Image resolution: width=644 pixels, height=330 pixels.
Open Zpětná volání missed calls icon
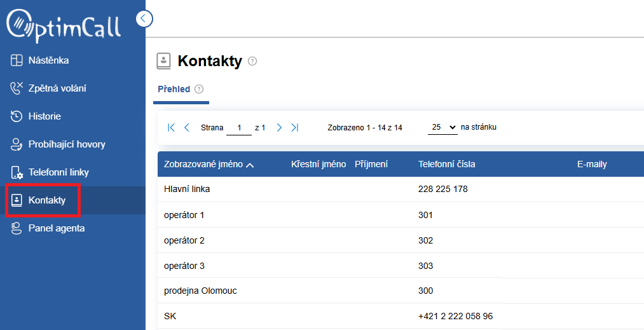(17, 88)
